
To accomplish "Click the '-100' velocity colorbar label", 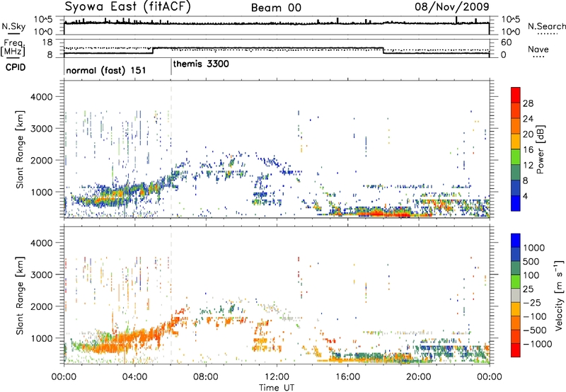I will click(534, 316).
